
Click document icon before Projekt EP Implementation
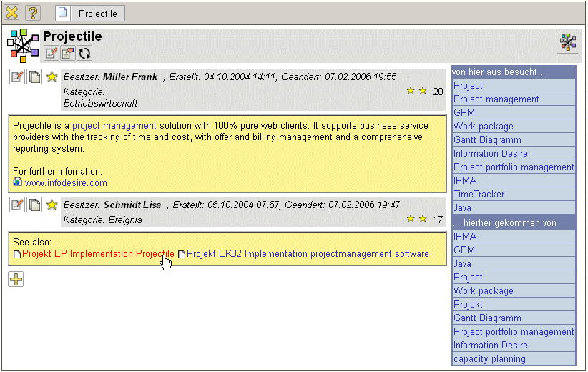point(17,254)
